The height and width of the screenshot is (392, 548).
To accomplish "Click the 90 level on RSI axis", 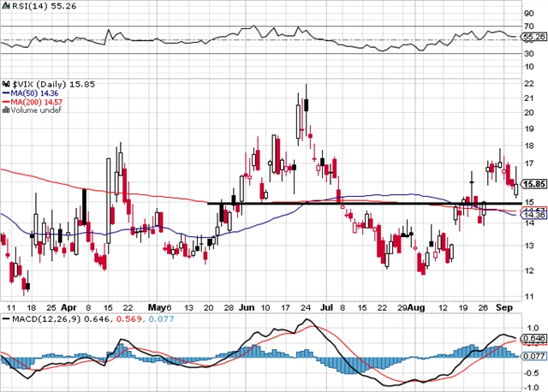I will click(x=530, y=13).
